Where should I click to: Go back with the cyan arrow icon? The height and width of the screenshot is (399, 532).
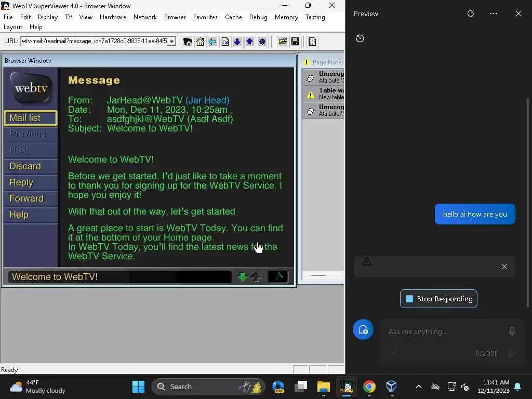click(212, 42)
